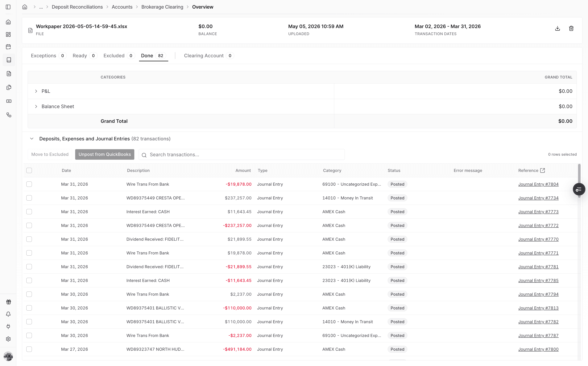This screenshot has width=588, height=366.
Task: Check the $19,878.00 Wire Trans row checkbox
Action: click(x=29, y=253)
